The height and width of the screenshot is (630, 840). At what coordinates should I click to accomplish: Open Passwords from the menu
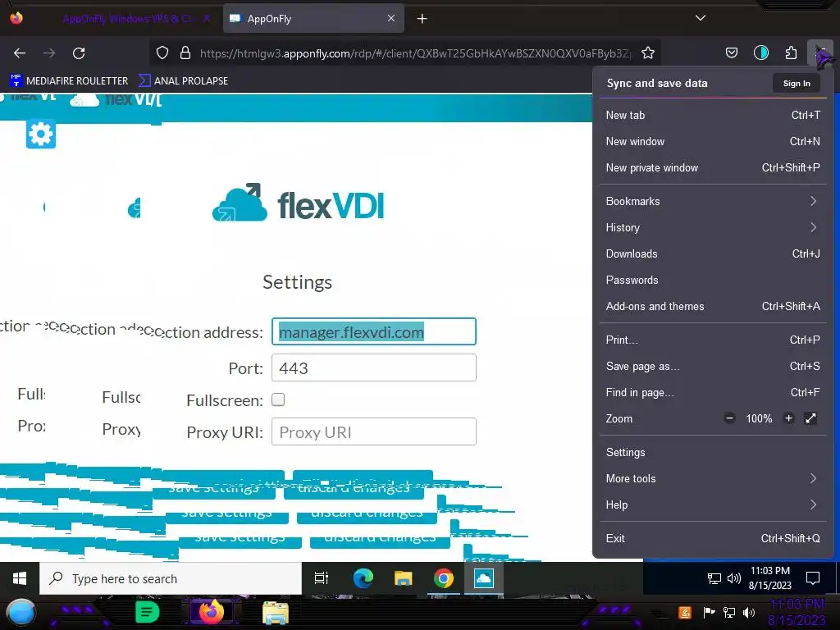click(x=713, y=281)
